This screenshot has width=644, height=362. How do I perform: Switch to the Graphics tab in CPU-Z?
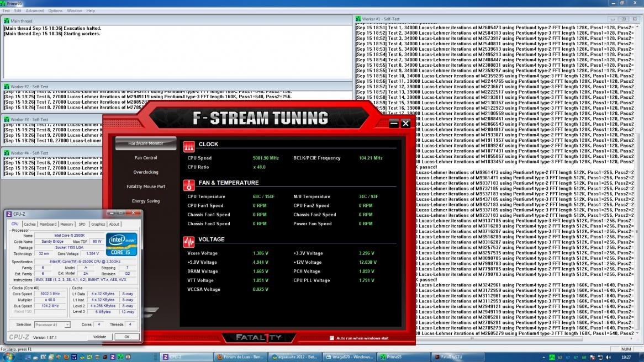[98, 224]
